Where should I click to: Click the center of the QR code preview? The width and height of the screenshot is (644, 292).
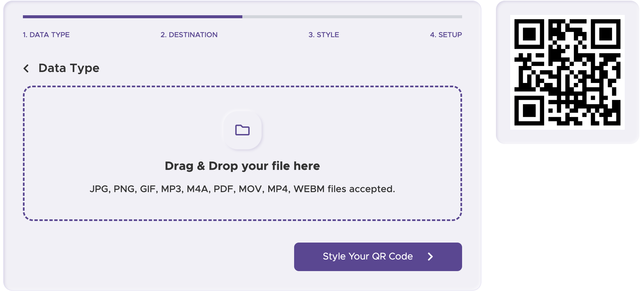pos(567,72)
